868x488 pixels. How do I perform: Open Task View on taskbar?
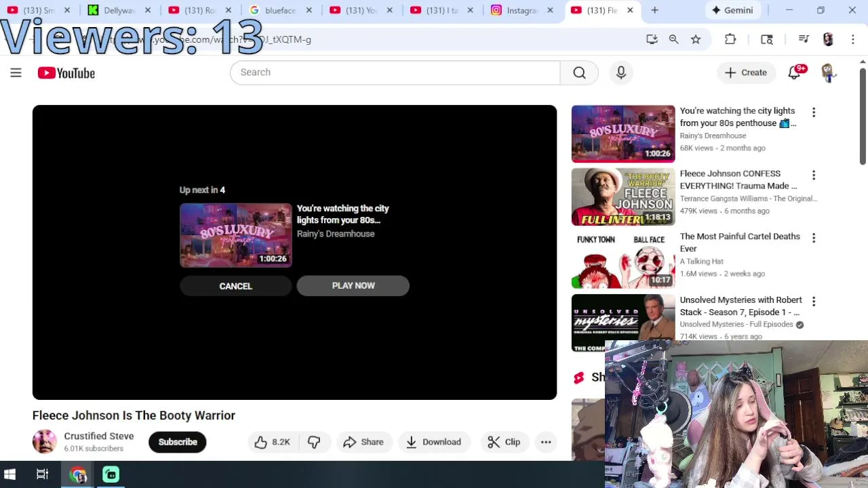[42, 474]
